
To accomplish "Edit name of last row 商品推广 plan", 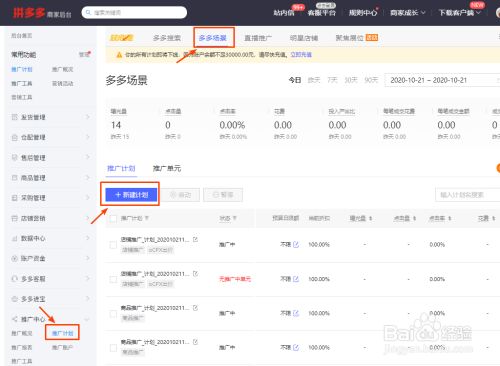I will [195, 342].
